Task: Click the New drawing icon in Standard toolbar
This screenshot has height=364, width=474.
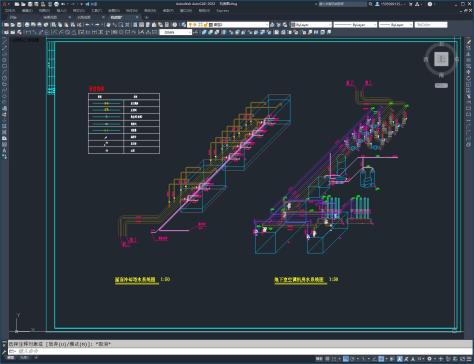Action: 6,25
